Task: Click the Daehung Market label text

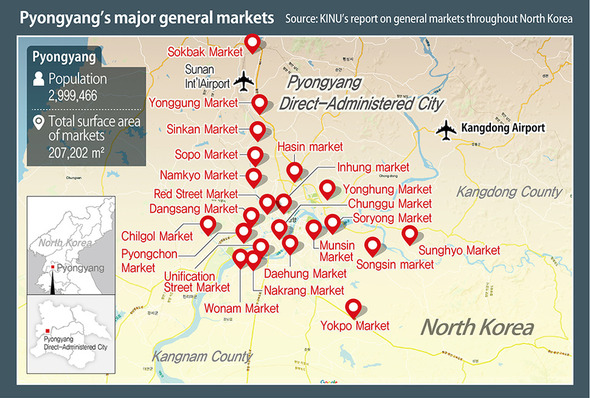Action: tap(305, 273)
